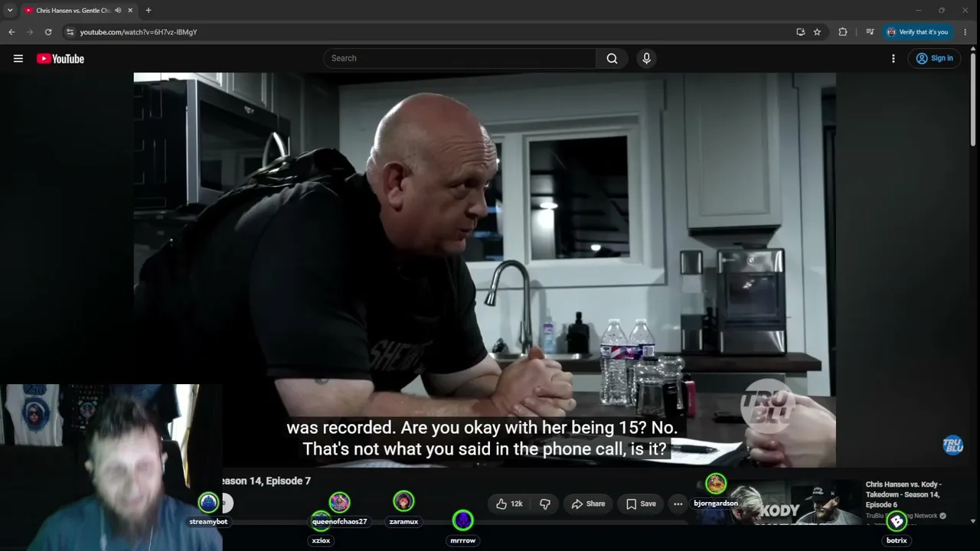Click the botrix avatar
The width and height of the screenshot is (980, 551).
click(897, 521)
